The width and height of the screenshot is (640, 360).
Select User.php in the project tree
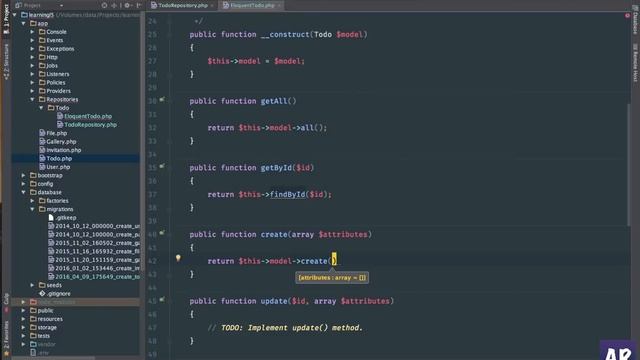pos(58,167)
